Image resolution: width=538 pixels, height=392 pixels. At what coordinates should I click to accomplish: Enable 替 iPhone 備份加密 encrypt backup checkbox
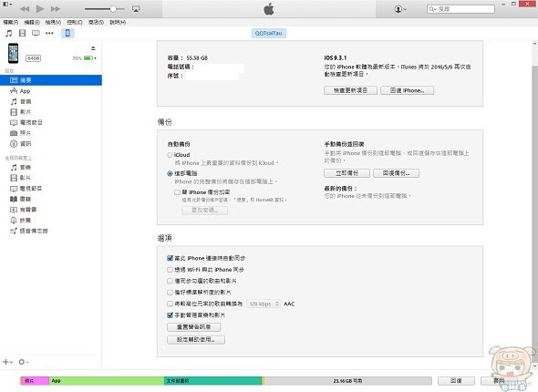click(178, 192)
